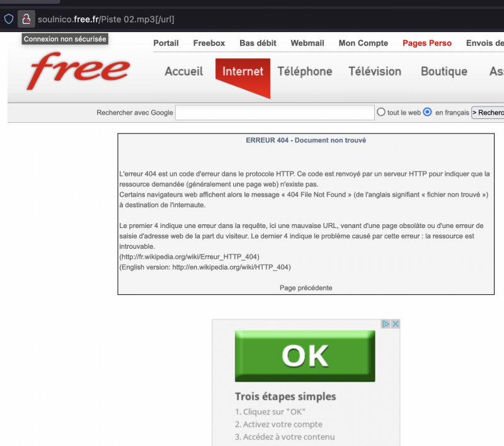Image resolution: width=504 pixels, height=446 pixels.
Task: Open the Freebox link
Action: click(209, 43)
